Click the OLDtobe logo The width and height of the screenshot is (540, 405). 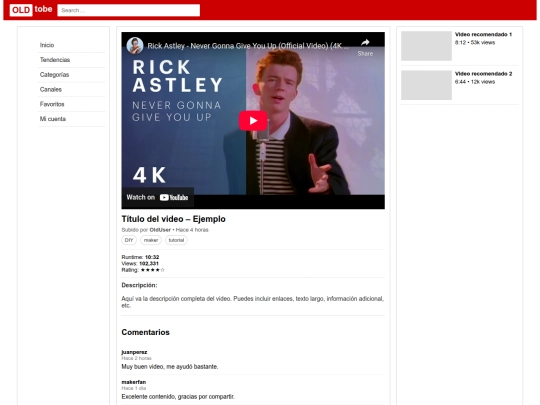coord(31,10)
